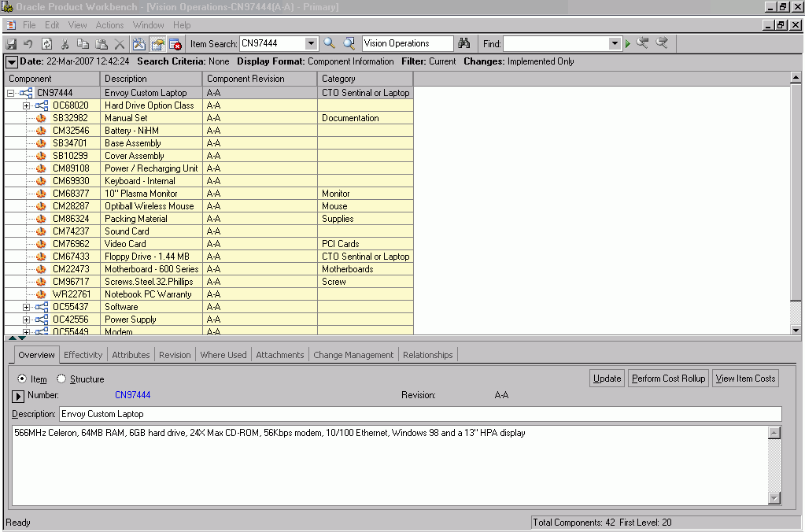Click the toolbar icon with the red X badge
This screenshot has width=805, height=532.
[x=175, y=44]
